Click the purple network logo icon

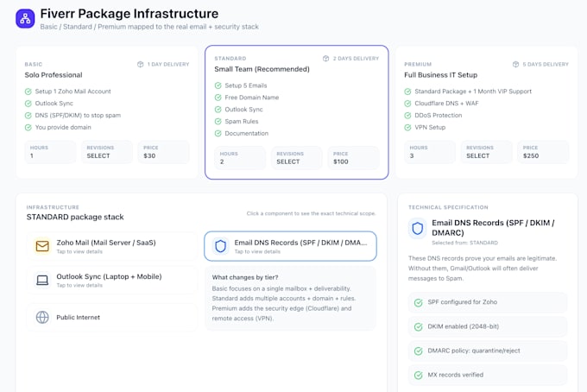[x=25, y=18]
